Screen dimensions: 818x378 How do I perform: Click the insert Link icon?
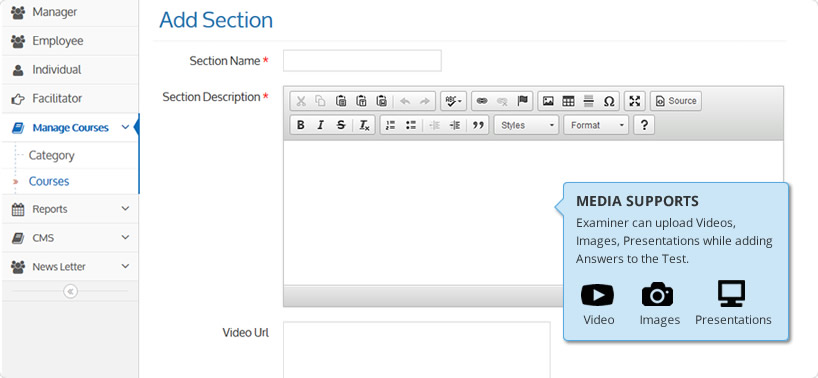(x=482, y=101)
